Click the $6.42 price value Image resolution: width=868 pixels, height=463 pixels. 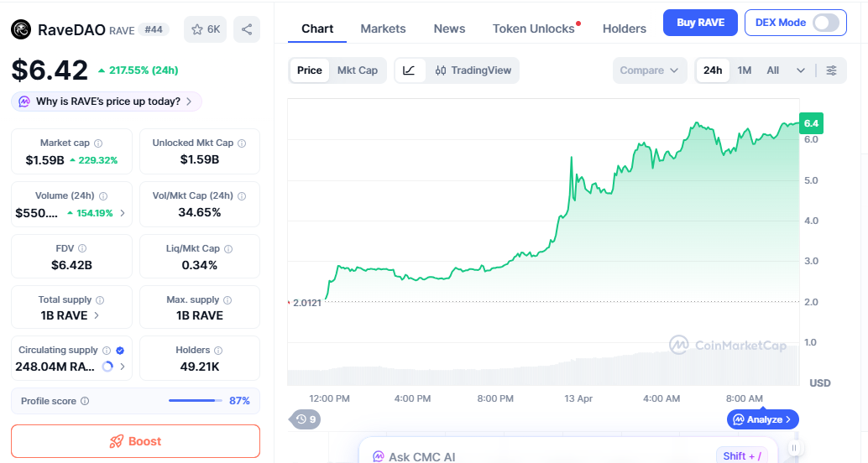[50, 70]
